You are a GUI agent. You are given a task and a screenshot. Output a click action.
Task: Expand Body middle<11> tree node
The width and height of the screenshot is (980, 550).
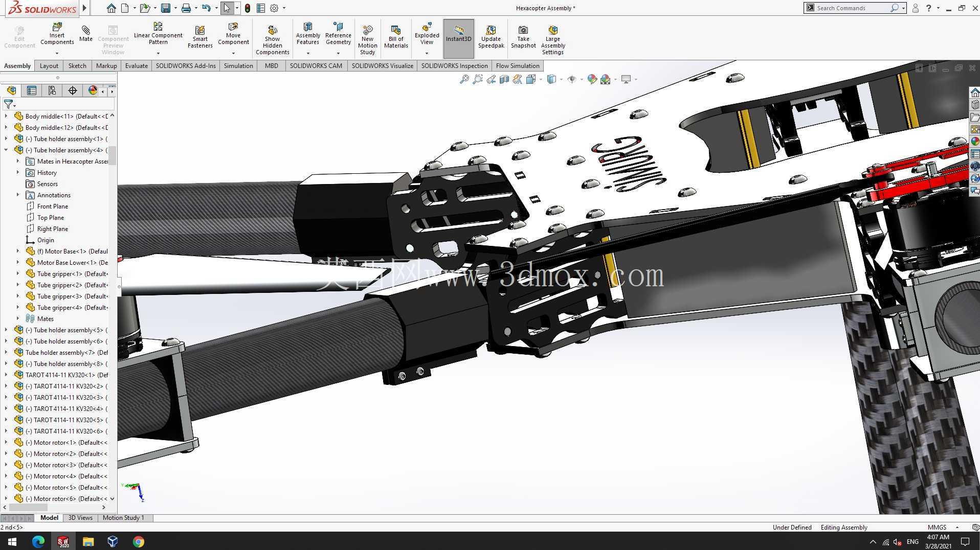click(x=6, y=116)
